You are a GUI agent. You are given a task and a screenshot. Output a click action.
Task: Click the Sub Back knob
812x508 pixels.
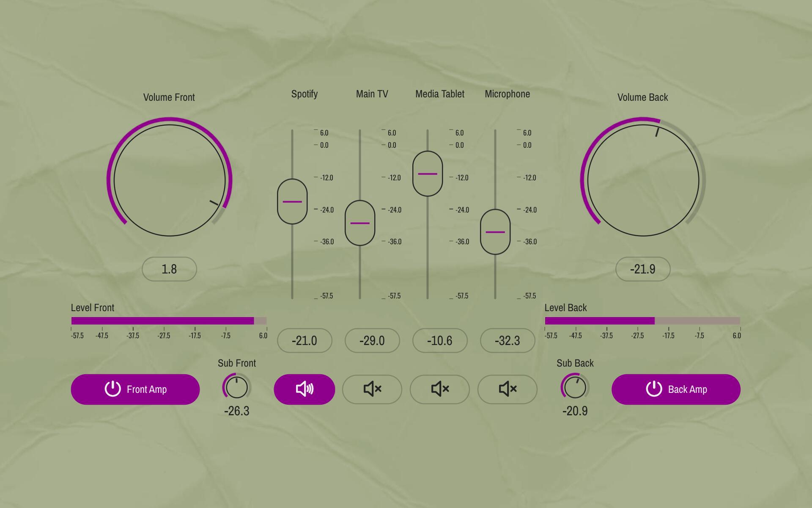(x=575, y=387)
